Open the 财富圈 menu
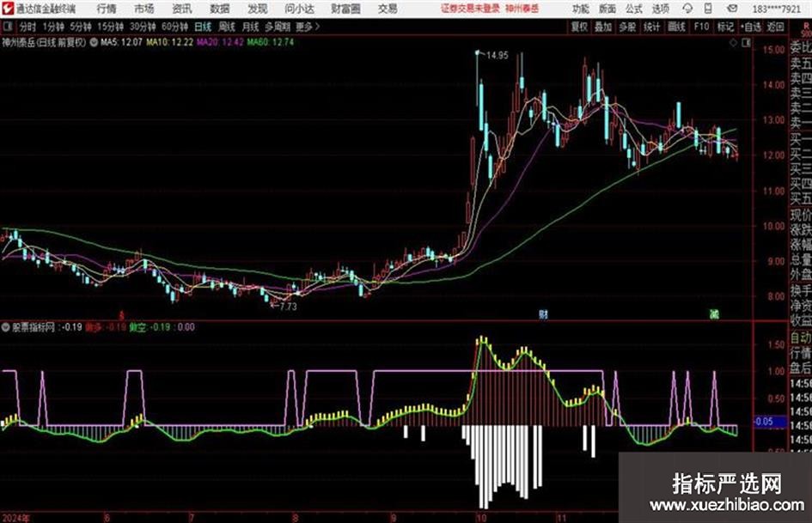Image resolution: width=812 pixels, height=523 pixels. pyautogui.click(x=346, y=9)
